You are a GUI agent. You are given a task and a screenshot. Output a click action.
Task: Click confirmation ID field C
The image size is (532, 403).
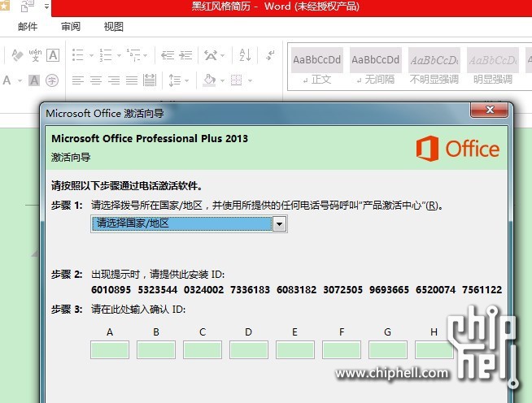tap(203, 350)
